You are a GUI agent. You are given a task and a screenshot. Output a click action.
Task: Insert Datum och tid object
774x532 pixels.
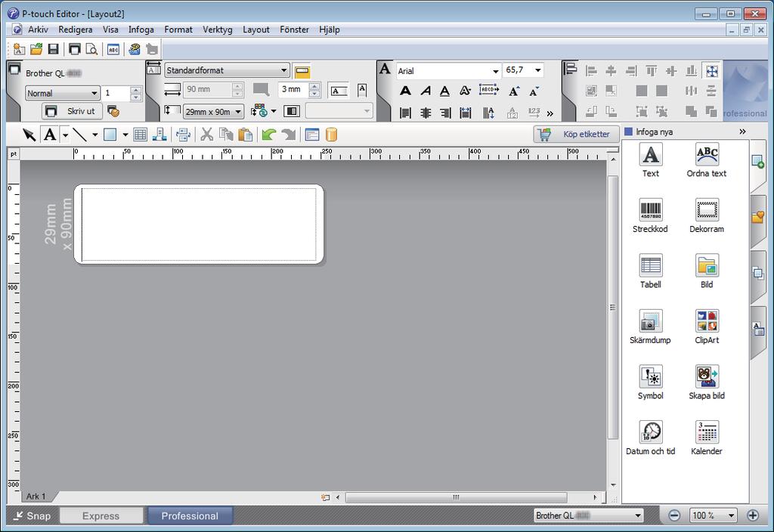650,438
